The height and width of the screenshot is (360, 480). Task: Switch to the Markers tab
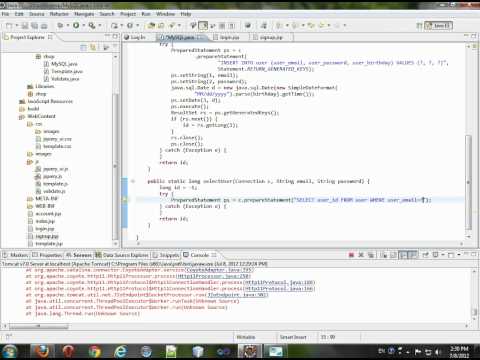click(x=16, y=255)
